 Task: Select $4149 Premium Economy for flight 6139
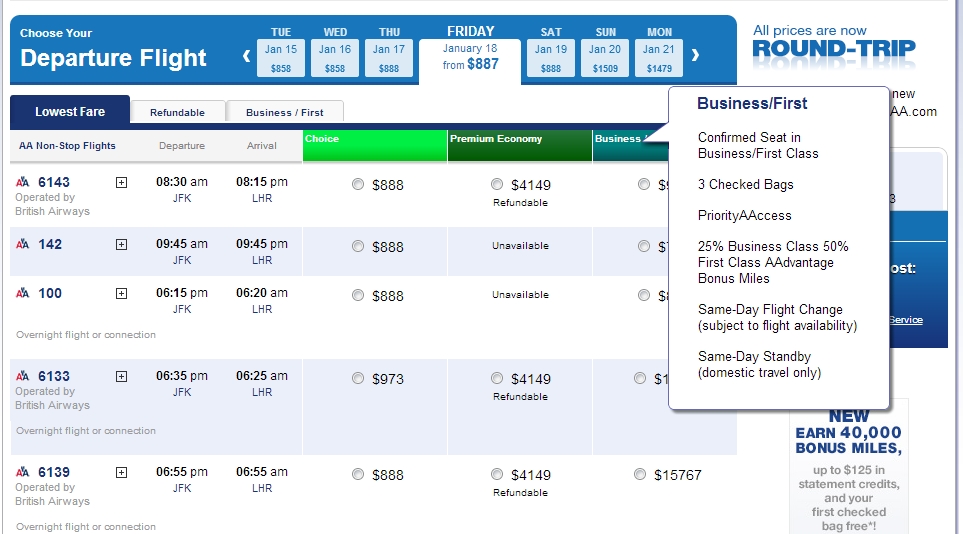[x=497, y=474]
